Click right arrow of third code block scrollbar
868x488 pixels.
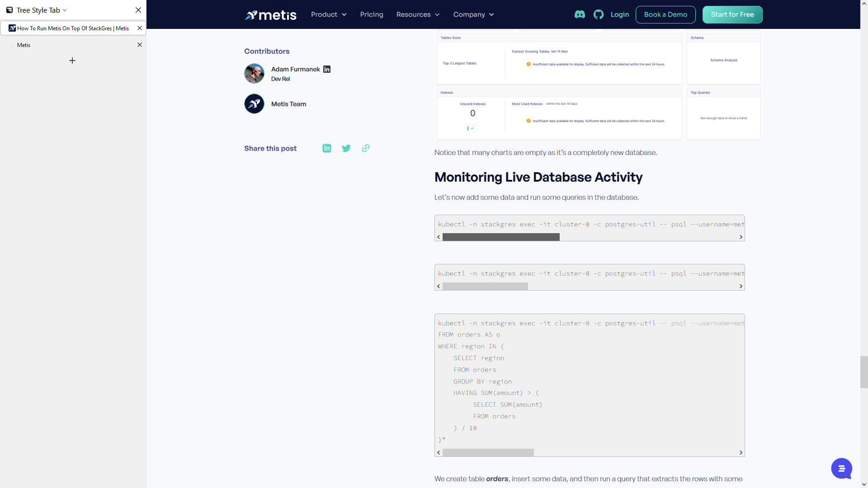741,453
